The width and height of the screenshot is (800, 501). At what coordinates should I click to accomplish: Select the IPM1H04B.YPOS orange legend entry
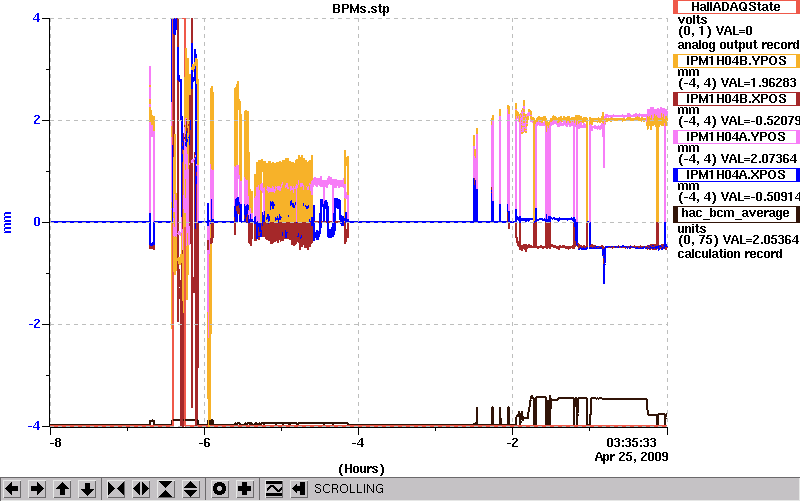click(x=736, y=61)
